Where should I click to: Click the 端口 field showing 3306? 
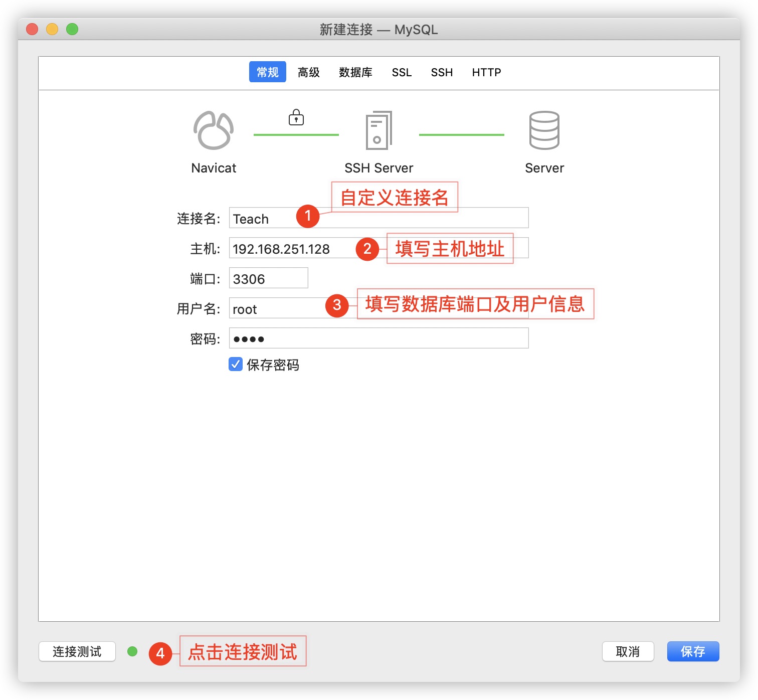tap(269, 278)
